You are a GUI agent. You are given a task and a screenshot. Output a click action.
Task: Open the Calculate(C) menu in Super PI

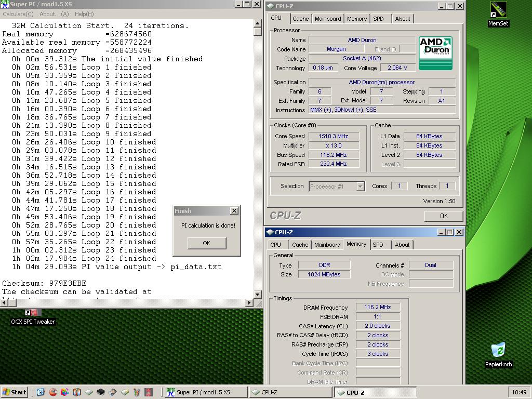pyautogui.click(x=18, y=14)
